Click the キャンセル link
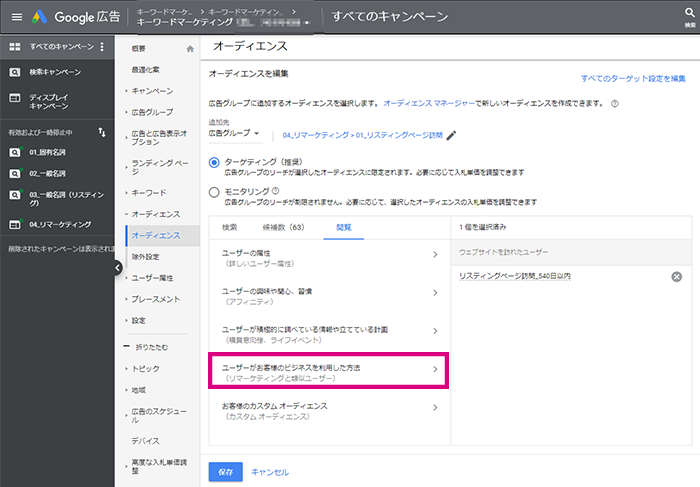700x487 pixels. tap(270, 472)
